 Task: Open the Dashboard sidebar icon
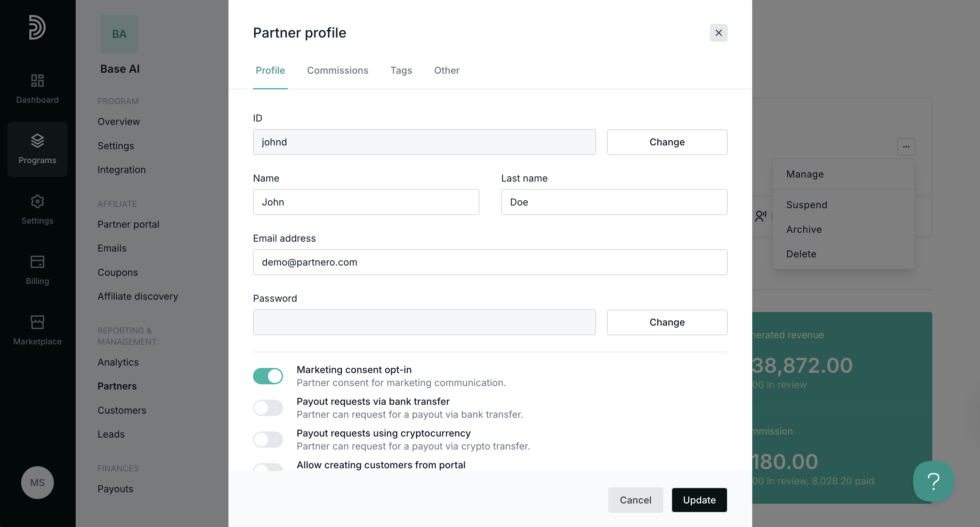37,80
